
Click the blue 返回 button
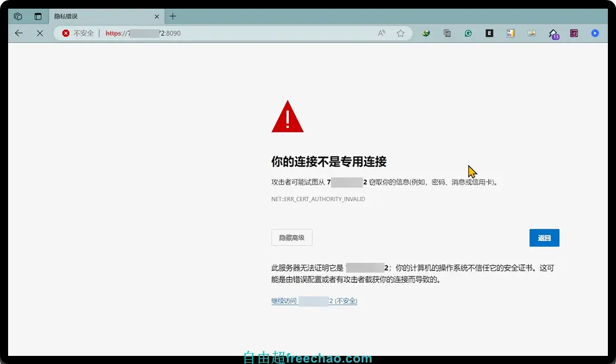point(544,238)
